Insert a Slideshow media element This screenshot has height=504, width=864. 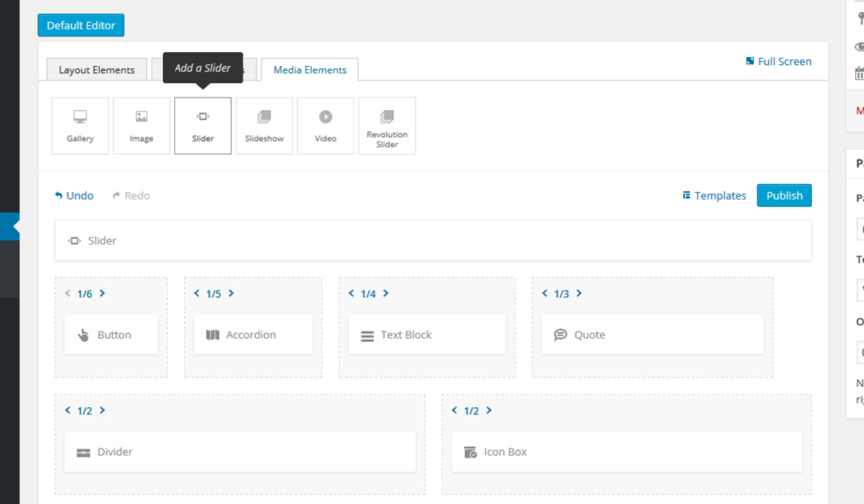tap(265, 125)
